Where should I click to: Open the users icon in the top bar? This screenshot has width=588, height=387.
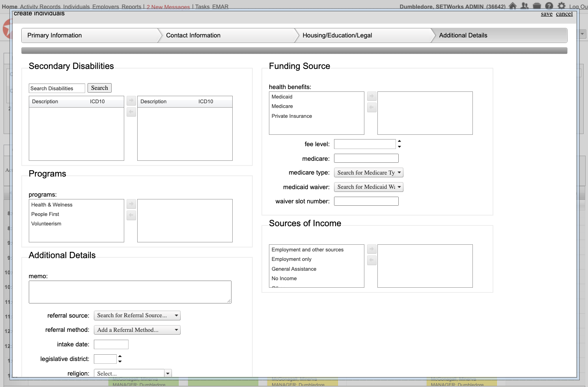[x=525, y=6]
